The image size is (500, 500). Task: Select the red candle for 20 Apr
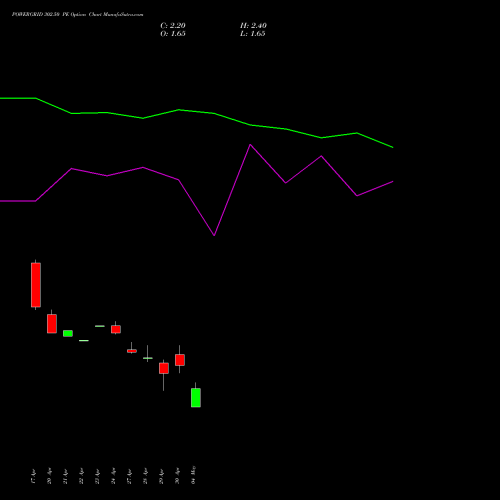click(52, 324)
